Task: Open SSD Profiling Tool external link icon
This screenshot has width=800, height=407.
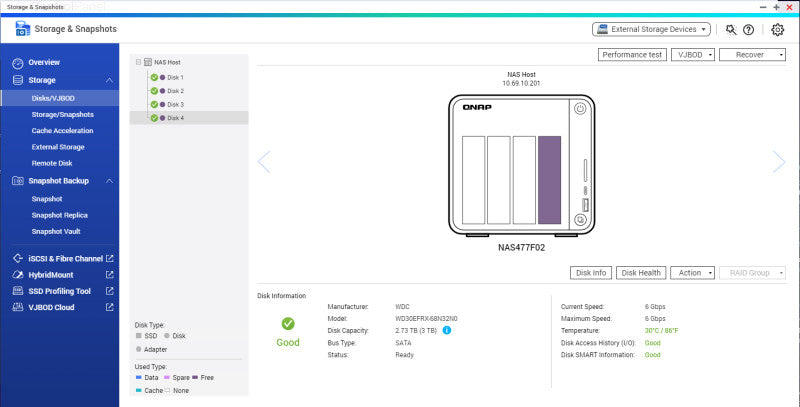Action: [x=109, y=291]
